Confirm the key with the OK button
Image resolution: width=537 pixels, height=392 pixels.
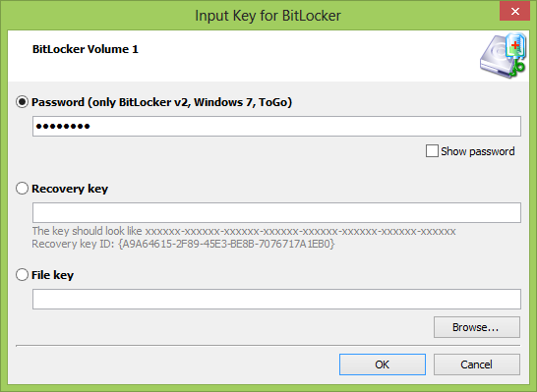[x=383, y=364]
